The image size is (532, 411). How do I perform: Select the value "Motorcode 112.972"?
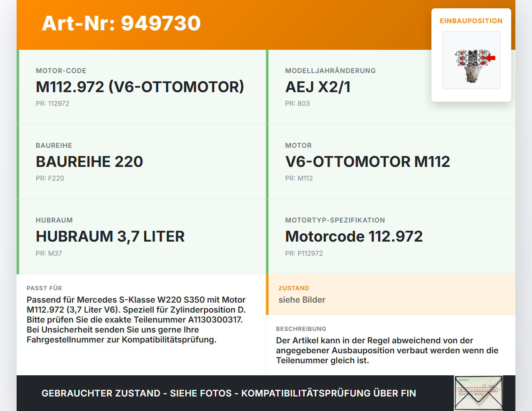tap(354, 236)
